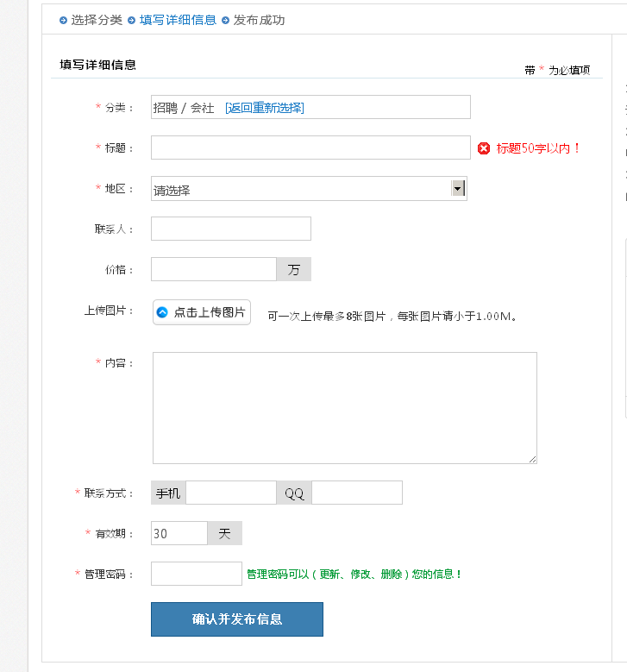Viewport: 627px width, 672px height.
Task: Click the QQ number input field
Action: click(x=356, y=493)
